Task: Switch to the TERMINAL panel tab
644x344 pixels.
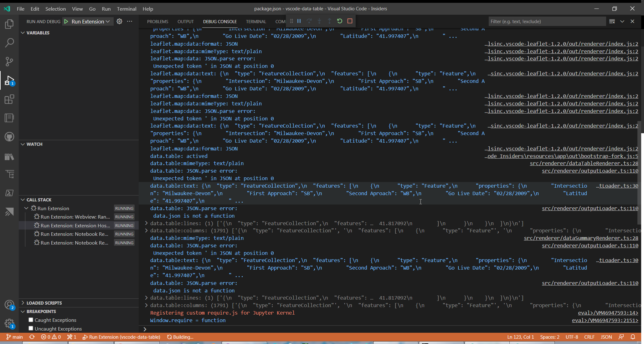Action: pyautogui.click(x=256, y=21)
